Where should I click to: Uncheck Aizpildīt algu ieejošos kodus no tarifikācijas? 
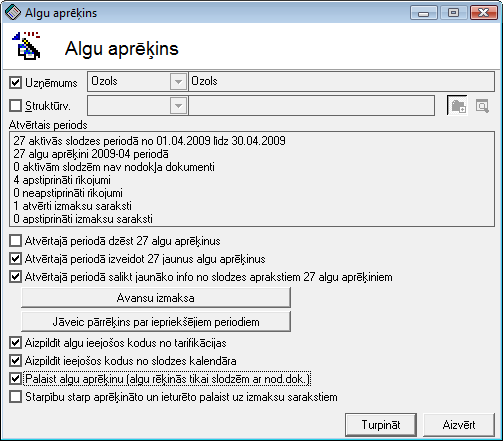[16, 343]
